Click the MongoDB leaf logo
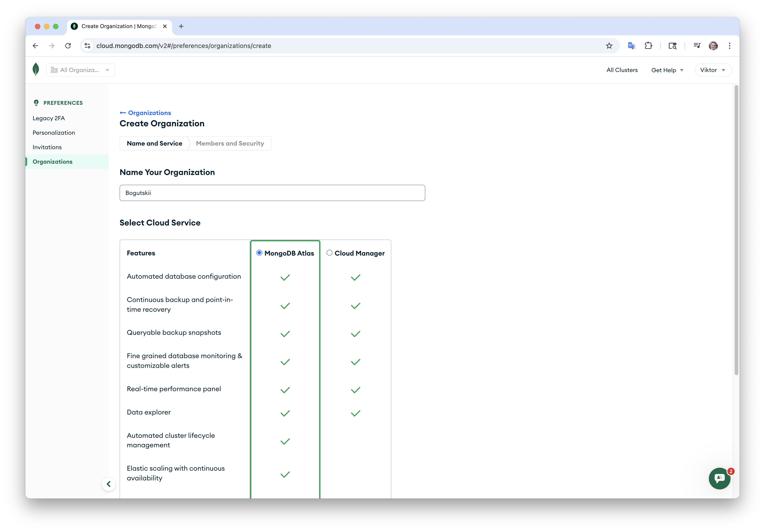The height and width of the screenshot is (532, 765). point(36,69)
